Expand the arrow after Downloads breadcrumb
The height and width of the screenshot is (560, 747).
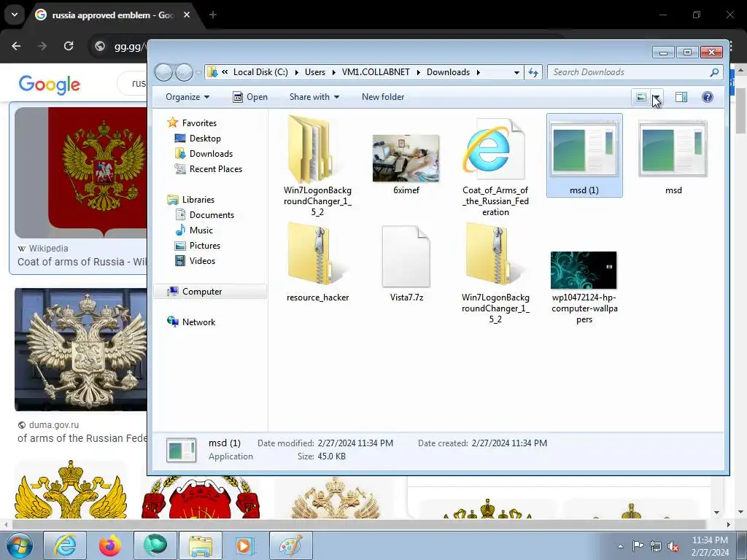pos(478,72)
